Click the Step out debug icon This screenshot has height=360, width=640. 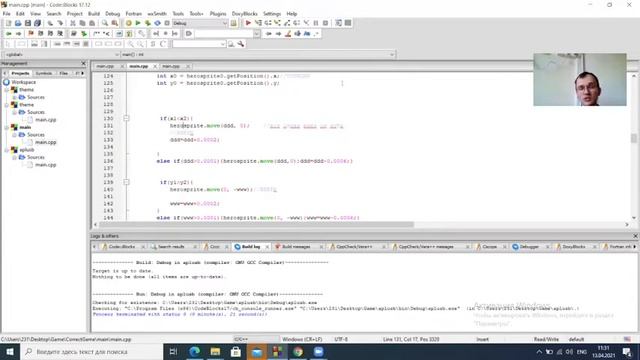[287, 23]
